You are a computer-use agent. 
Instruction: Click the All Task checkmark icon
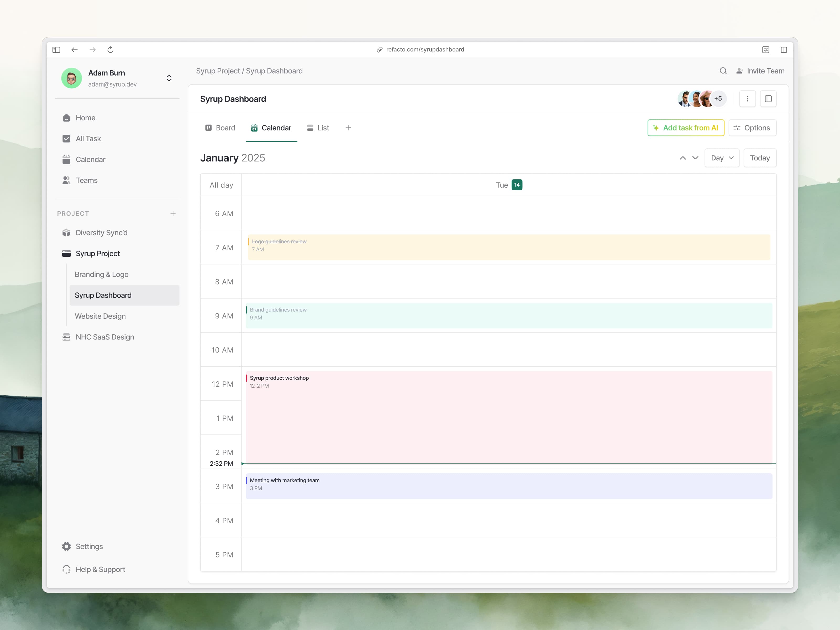pyautogui.click(x=66, y=139)
